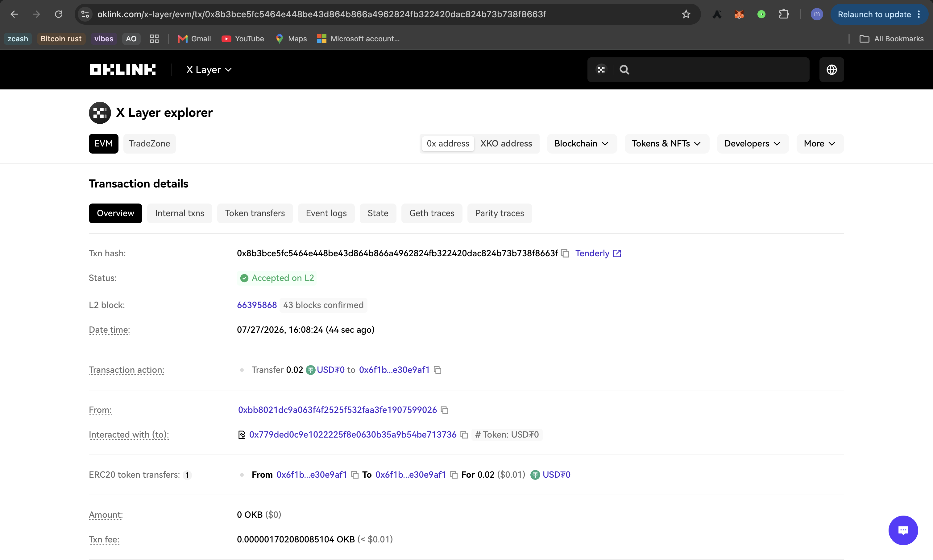Image resolution: width=933 pixels, height=560 pixels.
Task: Copy the transaction action recipient address
Action: click(437, 370)
